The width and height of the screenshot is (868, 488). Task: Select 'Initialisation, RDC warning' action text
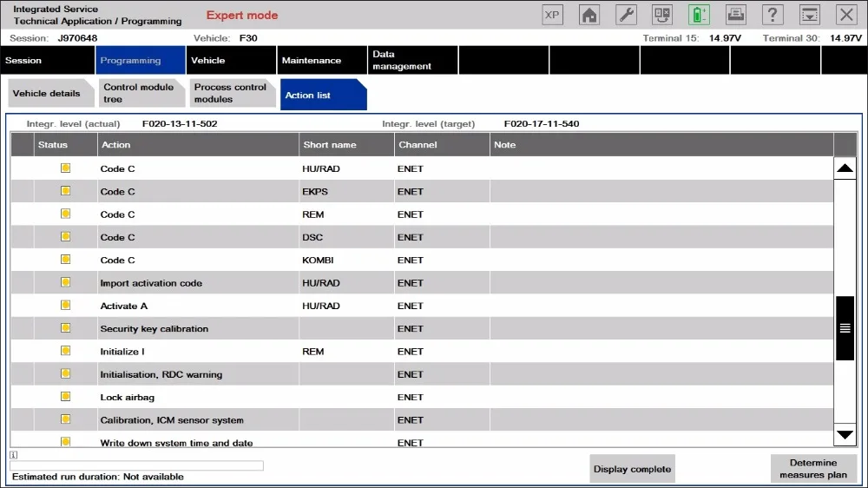click(x=161, y=374)
